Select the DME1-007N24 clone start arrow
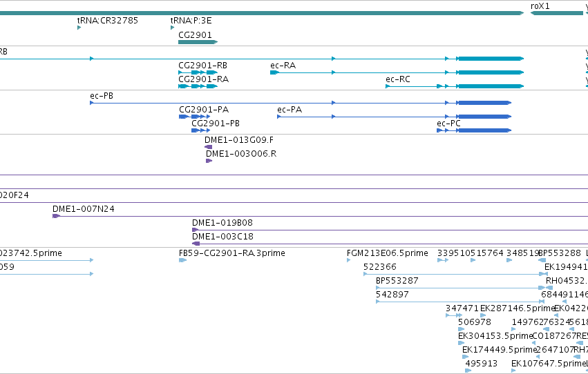This screenshot has height=374, width=588. coord(56,216)
